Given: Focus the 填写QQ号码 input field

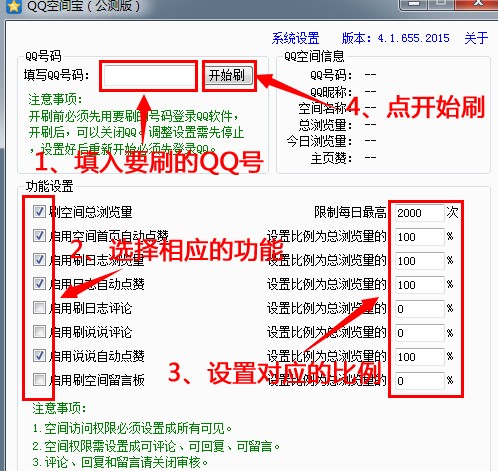Looking at the screenshot, I should click(x=149, y=76).
